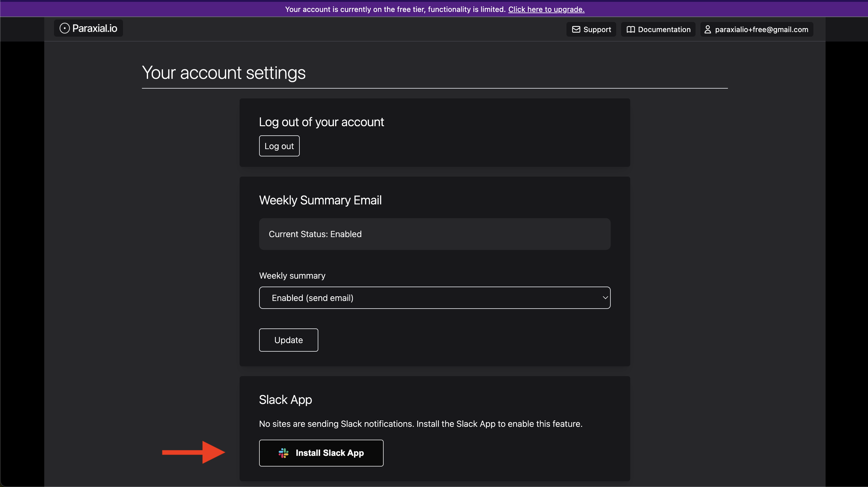This screenshot has height=487, width=868.
Task: Click the Your account settings heading
Action: [x=224, y=73]
